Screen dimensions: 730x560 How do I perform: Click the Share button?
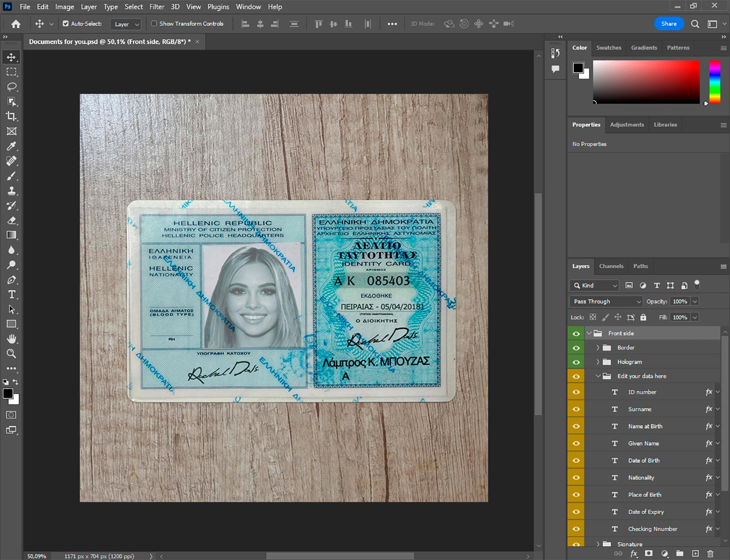coord(669,23)
